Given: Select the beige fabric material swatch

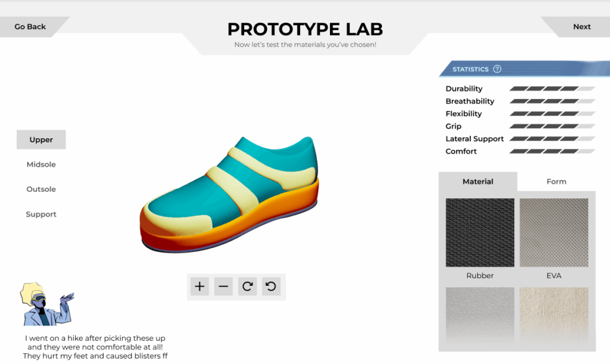Looking at the screenshot, I should pyautogui.click(x=553, y=314).
